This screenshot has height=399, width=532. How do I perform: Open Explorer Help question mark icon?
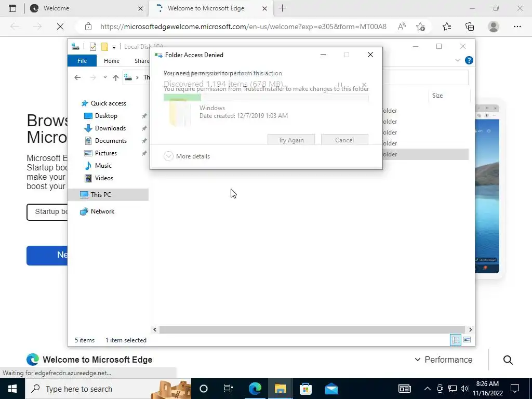coord(469,60)
